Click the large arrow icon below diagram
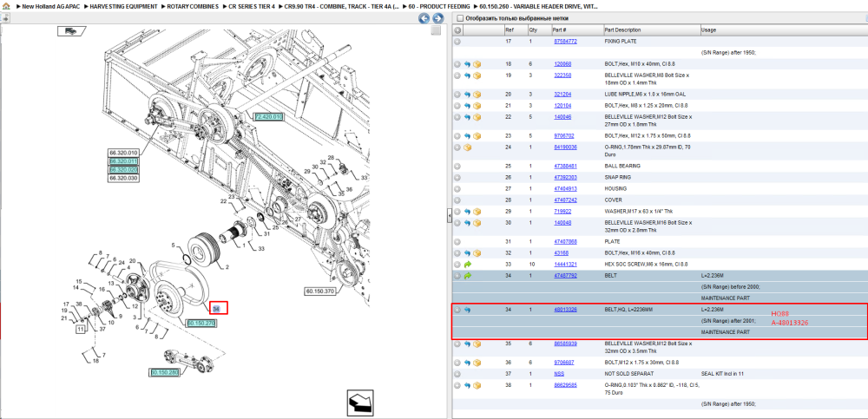The height and width of the screenshot is (419, 868). pos(361,403)
